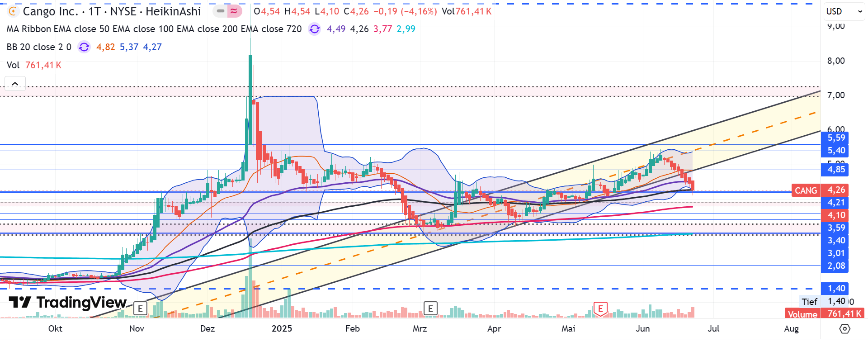The width and height of the screenshot is (868, 342).
Task: Click the refresh icon beside MA Ribbon
Action: coord(314,29)
